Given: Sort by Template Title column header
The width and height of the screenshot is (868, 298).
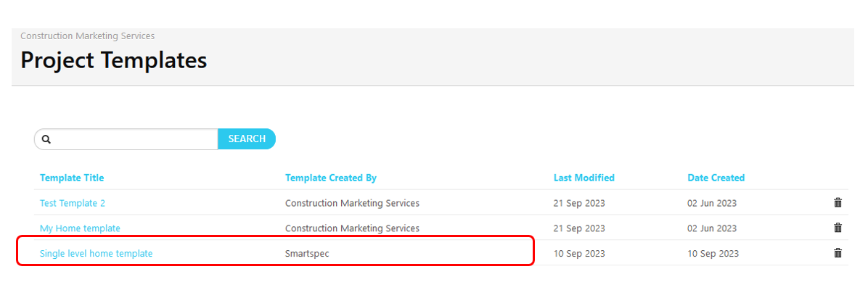Looking at the screenshot, I should [x=72, y=178].
